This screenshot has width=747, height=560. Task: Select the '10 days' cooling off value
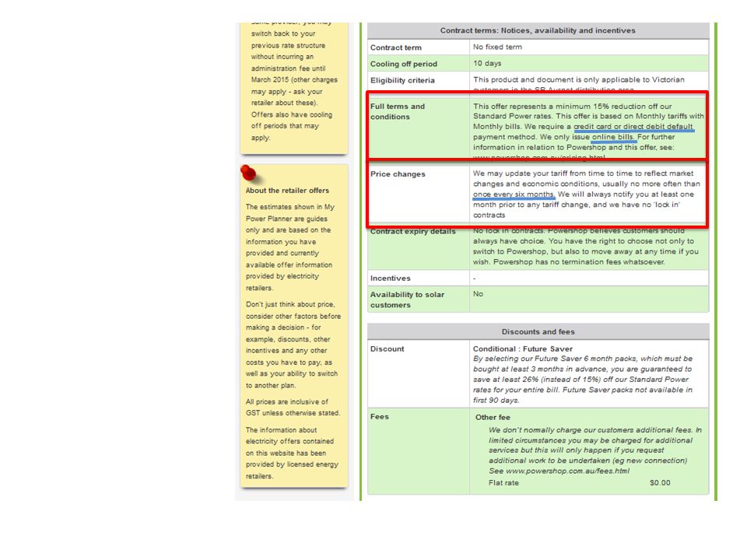click(487, 63)
